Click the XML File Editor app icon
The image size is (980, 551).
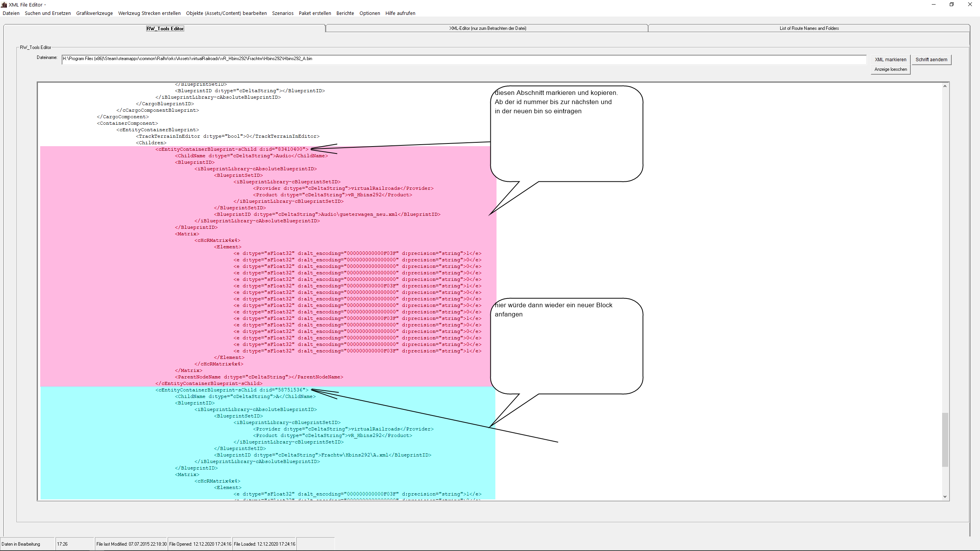tap(4, 5)
